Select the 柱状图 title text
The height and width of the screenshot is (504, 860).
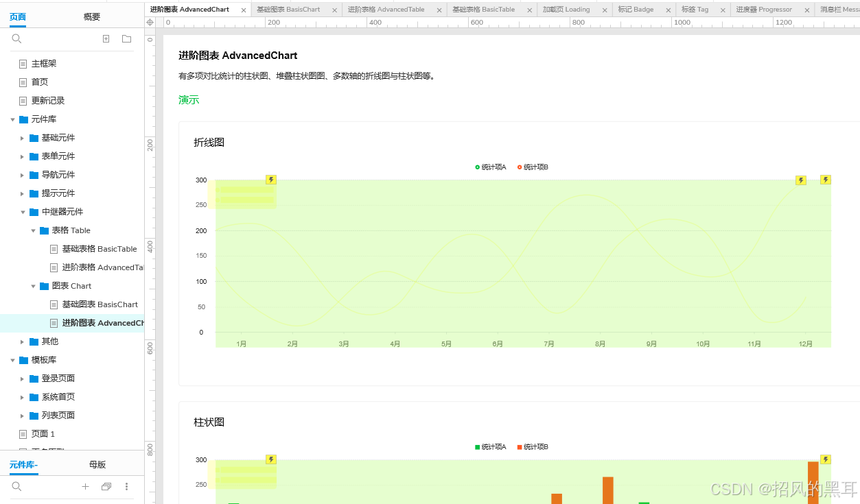pyautogui.click(x=209, y=422)
